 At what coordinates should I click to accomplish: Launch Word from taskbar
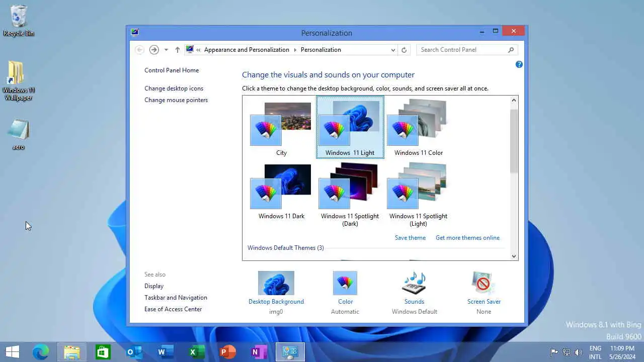[x=166, y=352]
